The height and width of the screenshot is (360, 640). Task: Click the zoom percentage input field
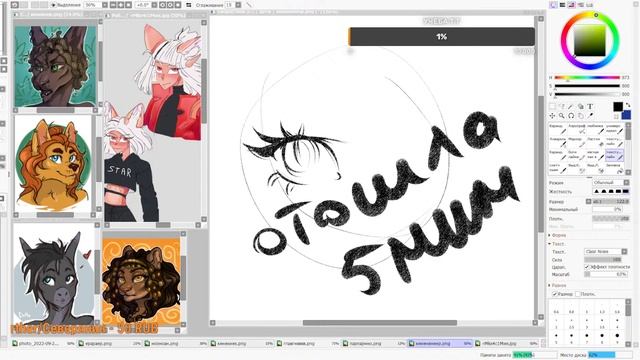pyautogui.click(x=93, y=5)
